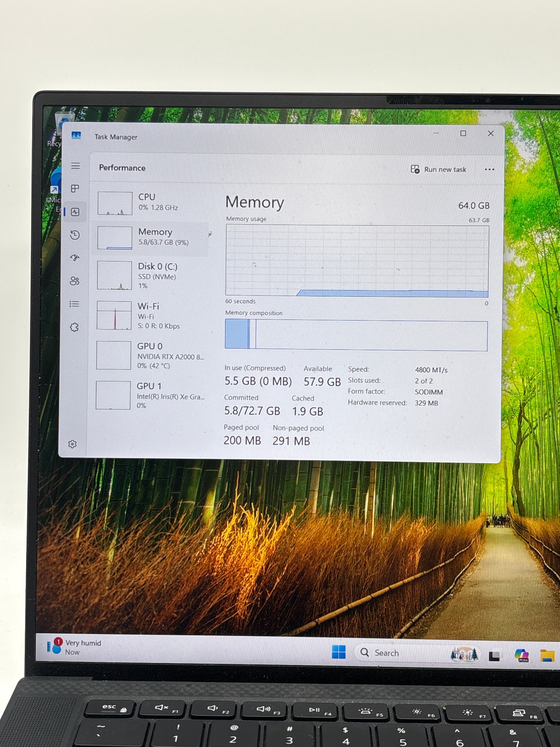The image size is (560, 747).
Task: Open File Explorer from the taskbar
Action: pyautogui.click(x=548, y=655)
